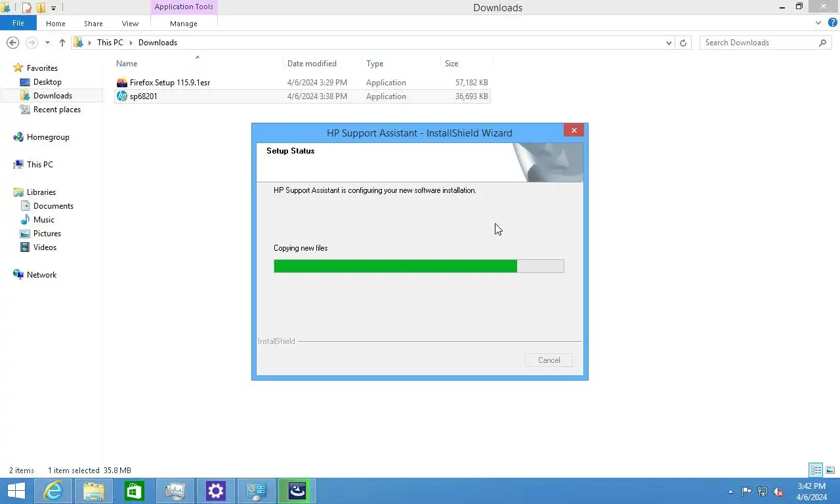840x504 pixels.
Task: Go up one level with Up arrow
Action: point(62,43)
